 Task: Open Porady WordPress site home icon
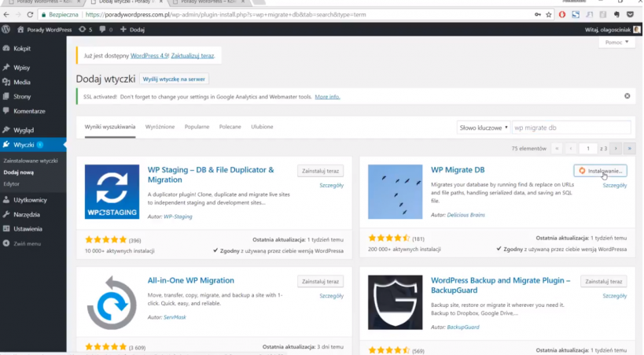click(x=20, y=29)
